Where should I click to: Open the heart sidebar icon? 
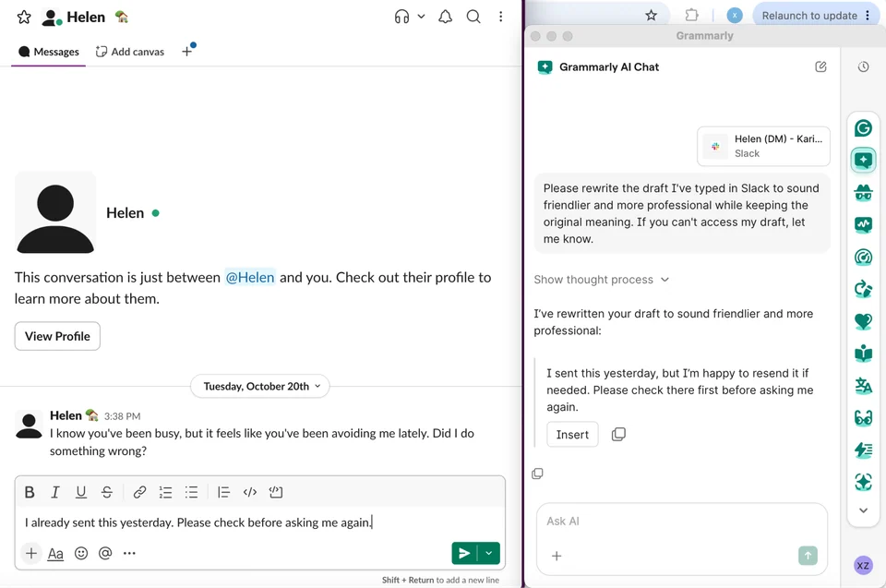[x=864, y=321]
